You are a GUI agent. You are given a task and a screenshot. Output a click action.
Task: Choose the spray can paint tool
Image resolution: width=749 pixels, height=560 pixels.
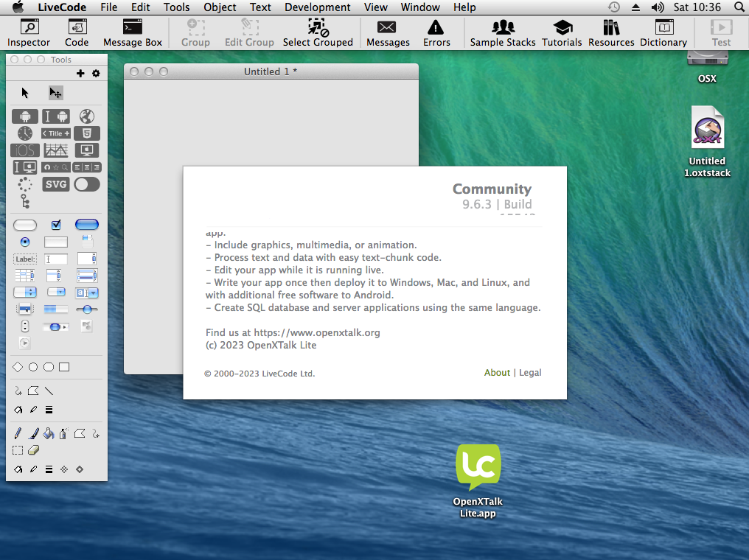[63, 433]
